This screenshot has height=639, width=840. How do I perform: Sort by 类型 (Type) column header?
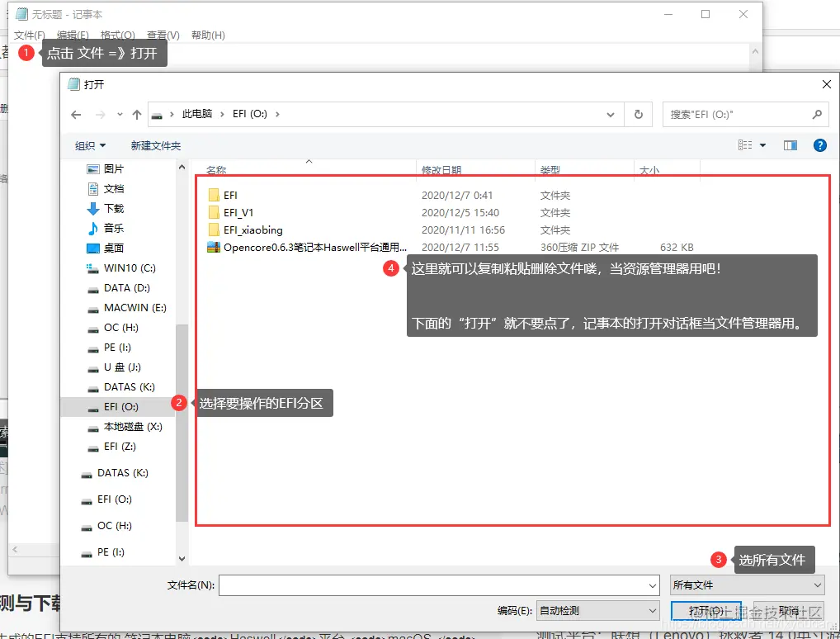tap(550, 170)
